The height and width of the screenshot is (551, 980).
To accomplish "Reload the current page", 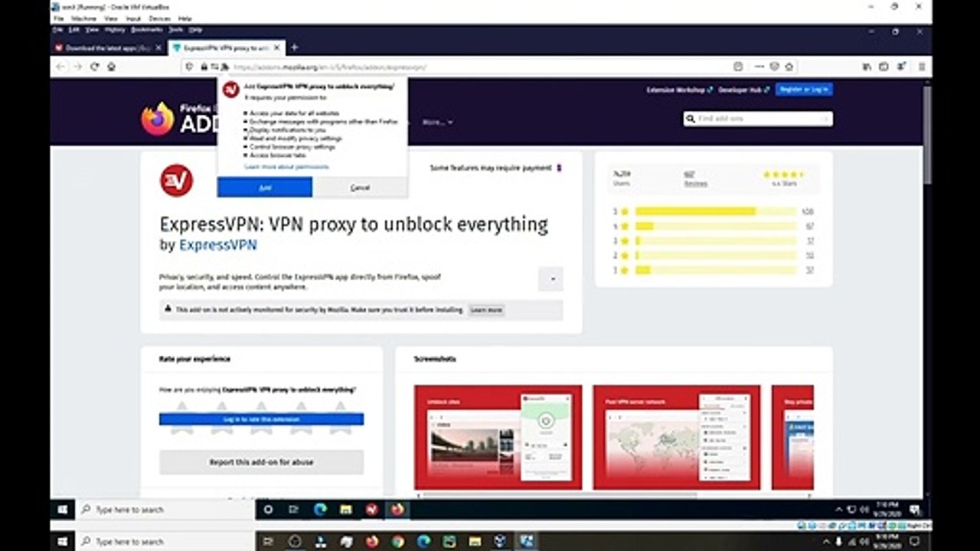I will point(95,67).
